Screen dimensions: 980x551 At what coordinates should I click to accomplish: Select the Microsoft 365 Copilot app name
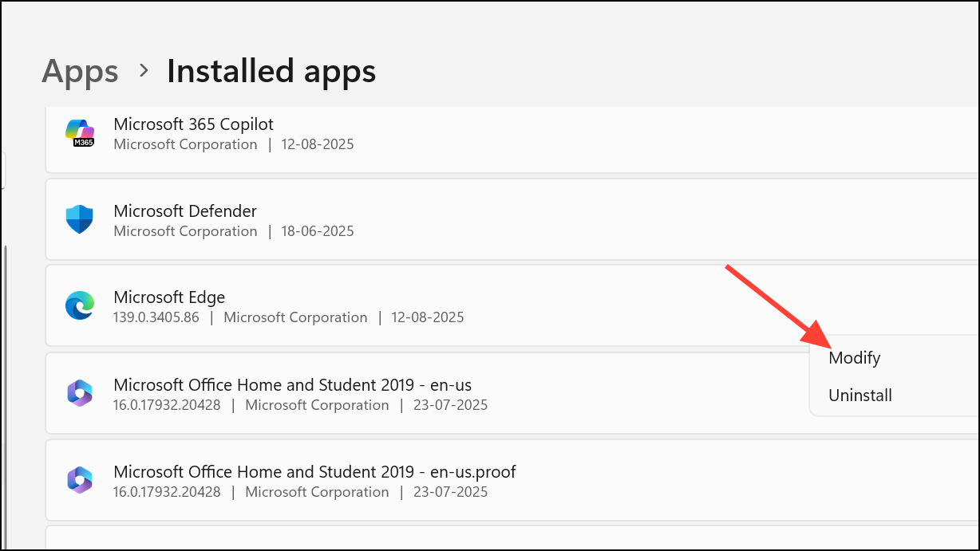pyautogui.click(x=193, y=124)
